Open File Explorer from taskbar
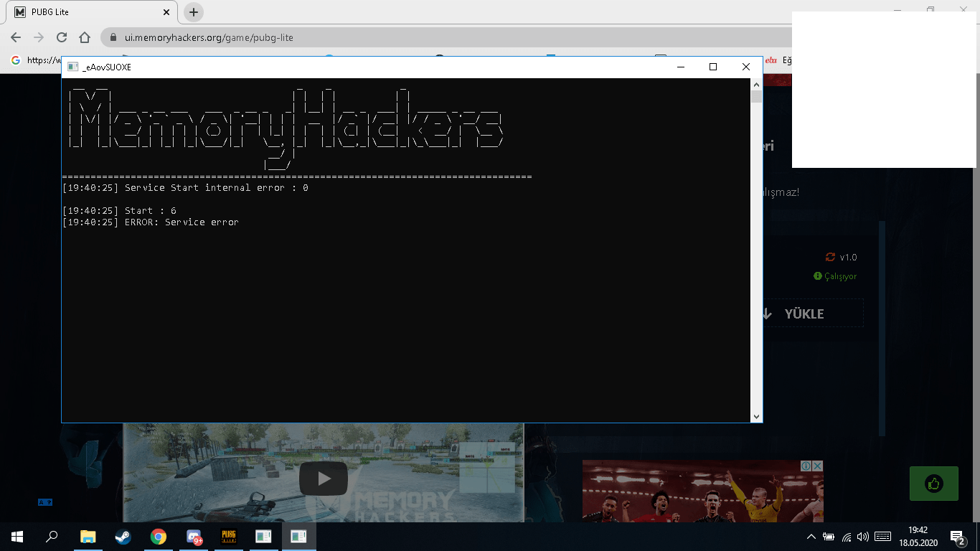Screen dimensions: 980x551 click(88, 536)
